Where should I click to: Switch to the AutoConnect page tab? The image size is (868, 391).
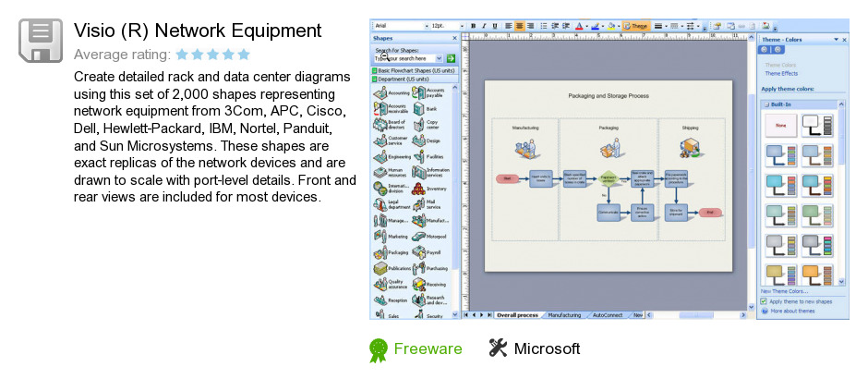[x=608, y=315]
